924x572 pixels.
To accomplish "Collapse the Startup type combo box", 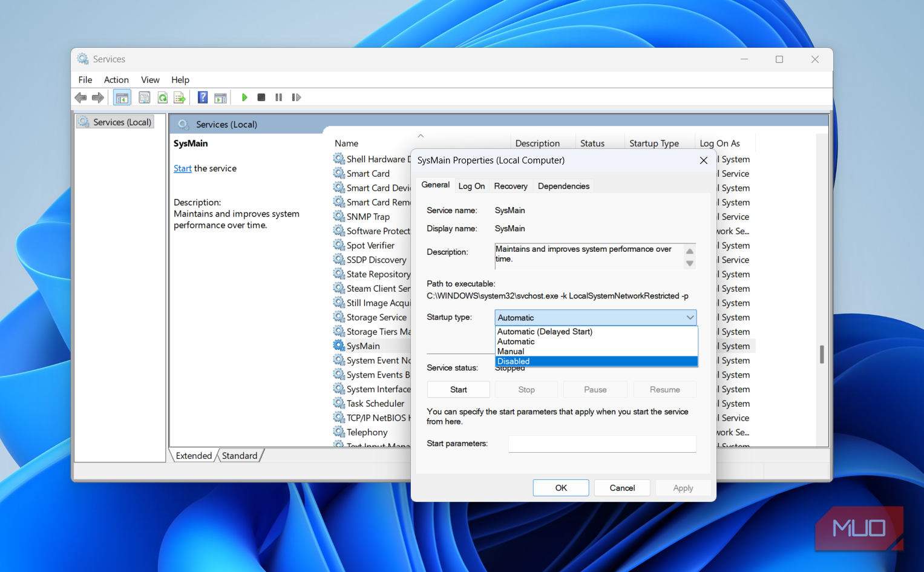I will (x=690, y=318).
